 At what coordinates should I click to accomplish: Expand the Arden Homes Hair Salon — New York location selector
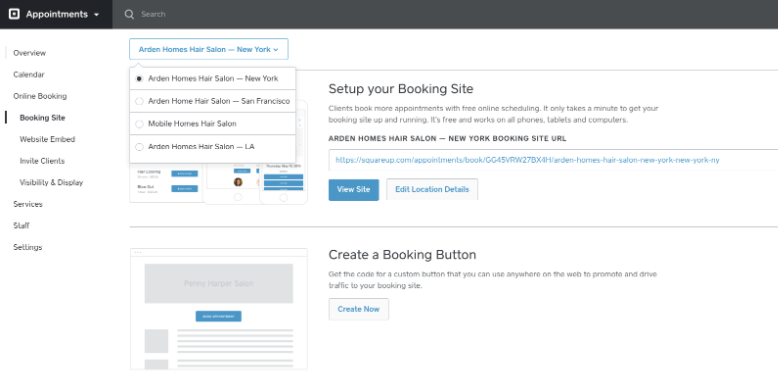coord(208,50)
